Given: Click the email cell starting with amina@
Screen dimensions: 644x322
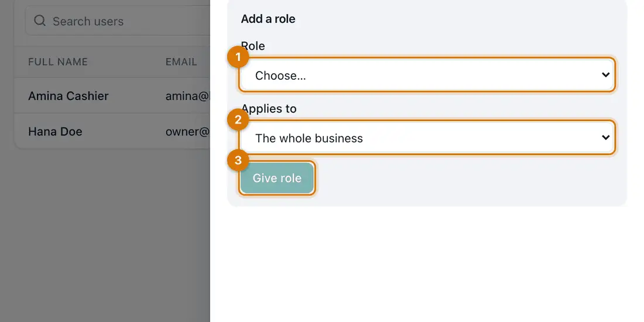Looking at the screenshot, I should click(188, 95).
